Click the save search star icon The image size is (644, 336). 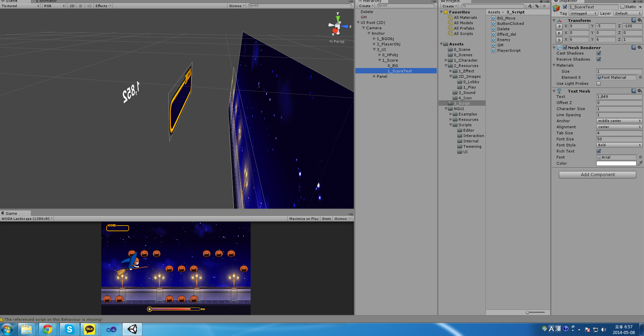point(544,6)
